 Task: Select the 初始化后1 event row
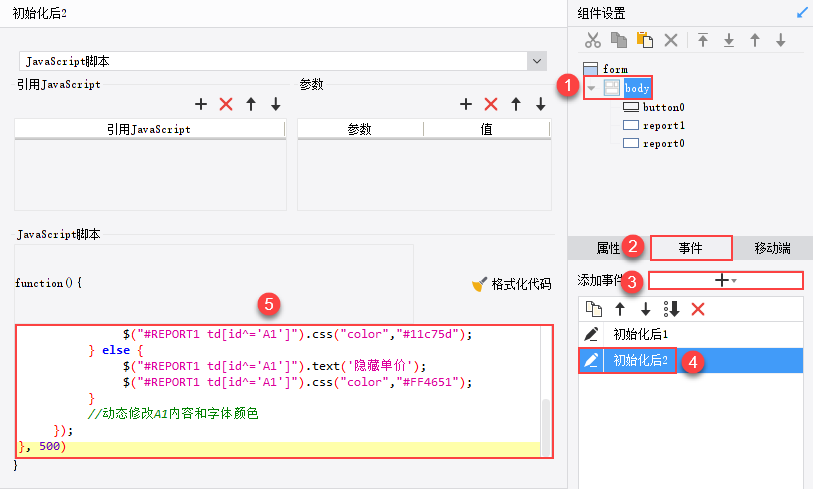coord(691,334)
